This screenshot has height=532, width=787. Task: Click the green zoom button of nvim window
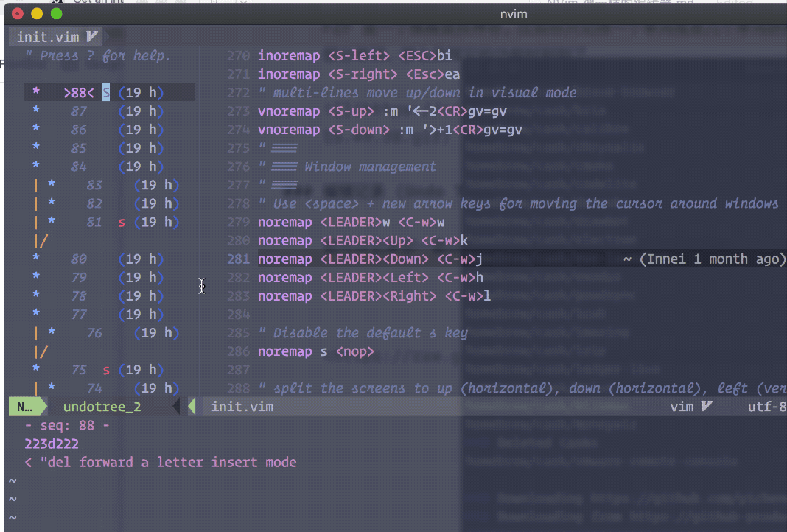[x=56, y=13]
